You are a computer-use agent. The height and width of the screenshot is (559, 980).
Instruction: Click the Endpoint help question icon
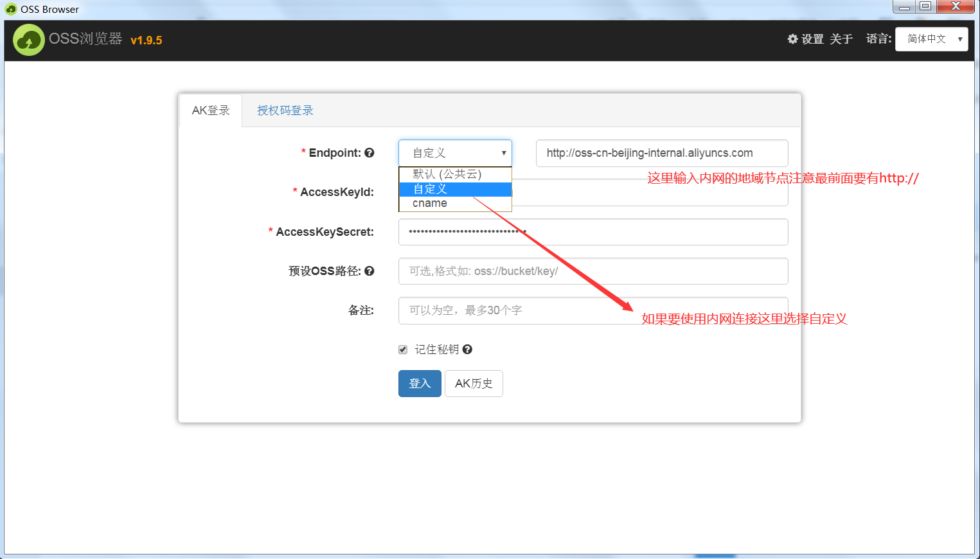pos(370,153)
